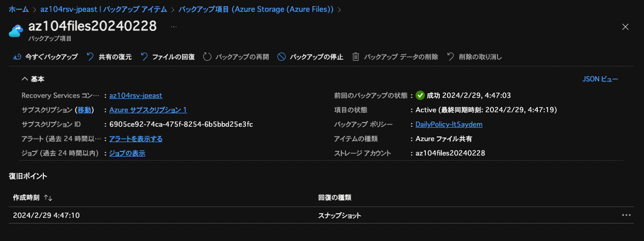
Task: Select the 2024/2/29 4:47:10 recovery point
Action: tap(46, 215)
